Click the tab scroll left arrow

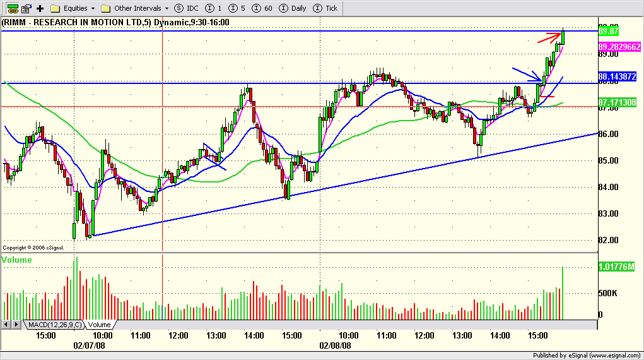[6, 325]
